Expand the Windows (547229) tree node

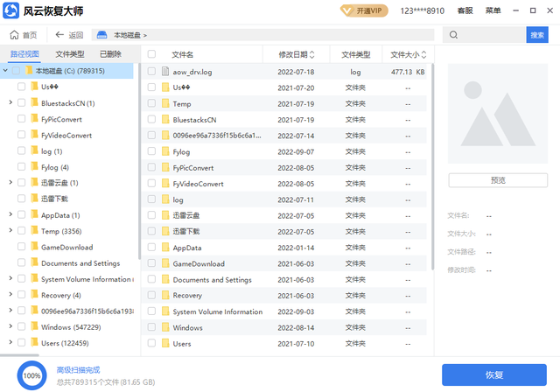pyautogui.click(x=10, y=326)
